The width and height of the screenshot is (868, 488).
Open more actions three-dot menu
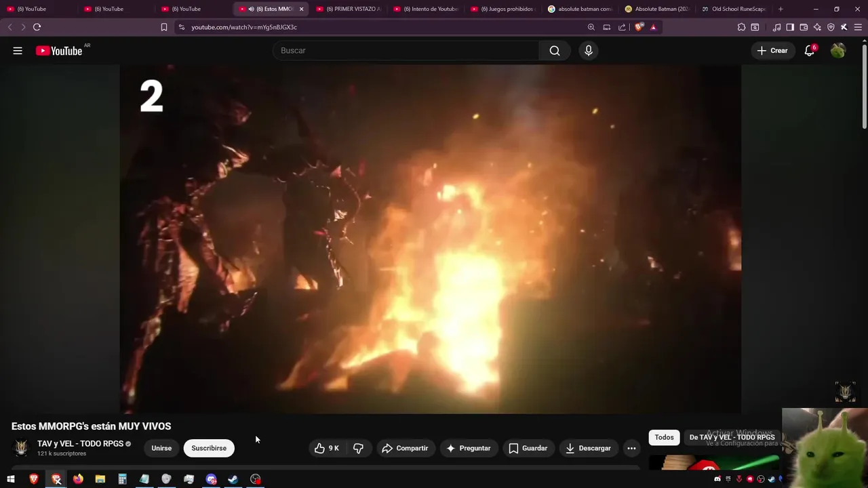tap(631, 448)
